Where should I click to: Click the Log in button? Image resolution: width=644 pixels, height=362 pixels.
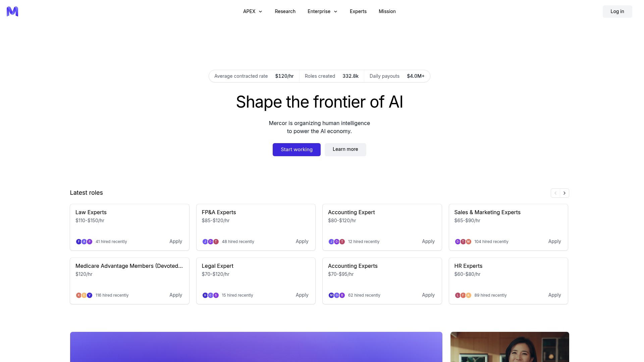[617, 11]
